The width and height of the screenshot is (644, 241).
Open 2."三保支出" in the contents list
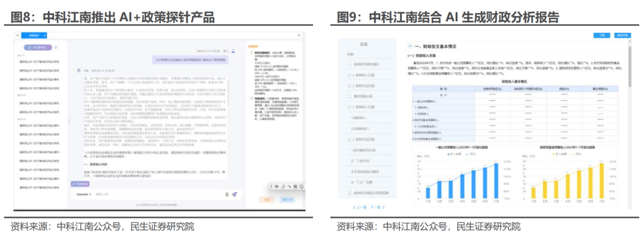tap(361, 160)
